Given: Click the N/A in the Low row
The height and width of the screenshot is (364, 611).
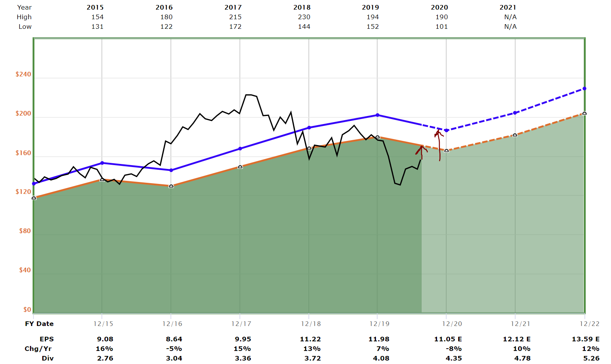Looking at the screenshot, I should tap(510, 26).
